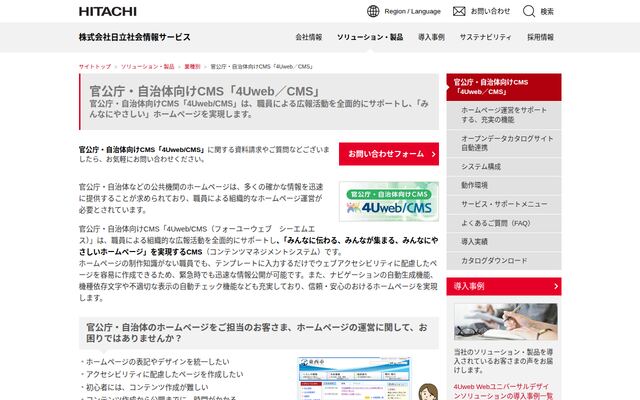Click 4Uweb/CMS product banner image
The width and height of the screenshot is (640, 400).
389,202
